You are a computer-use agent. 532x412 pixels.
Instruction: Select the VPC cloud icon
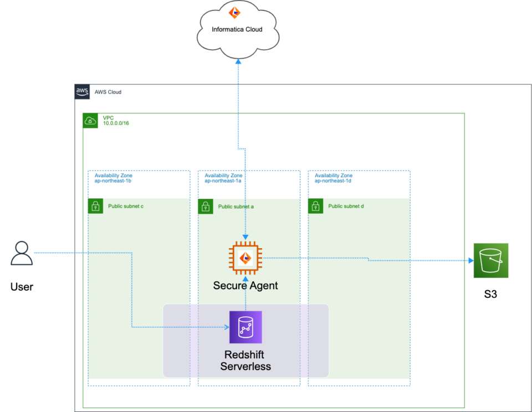pos(90,120)
